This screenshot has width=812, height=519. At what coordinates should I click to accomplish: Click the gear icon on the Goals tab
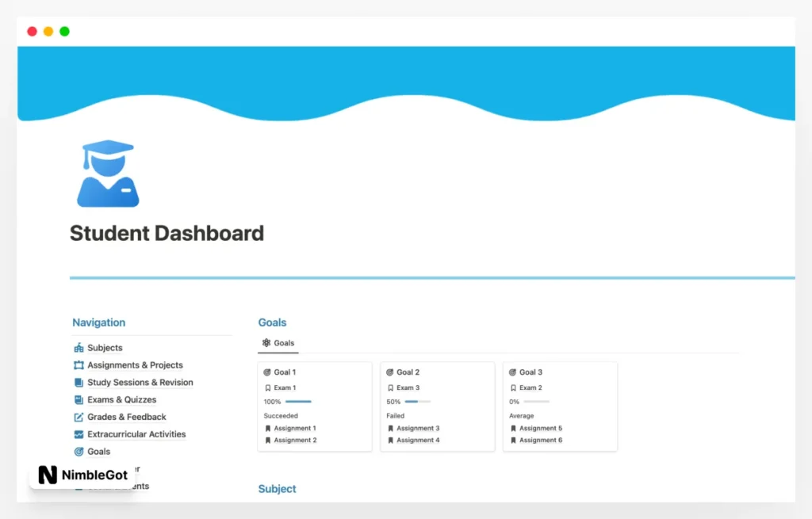[x=266, y=342]
